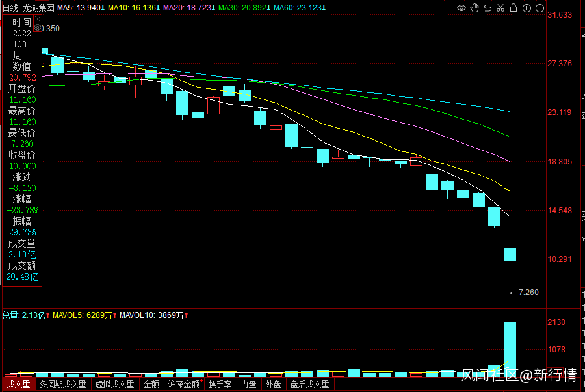Click the 18.805 price axis label
Viewport: 585px width, 392px height.
click(x=560, y=161)
